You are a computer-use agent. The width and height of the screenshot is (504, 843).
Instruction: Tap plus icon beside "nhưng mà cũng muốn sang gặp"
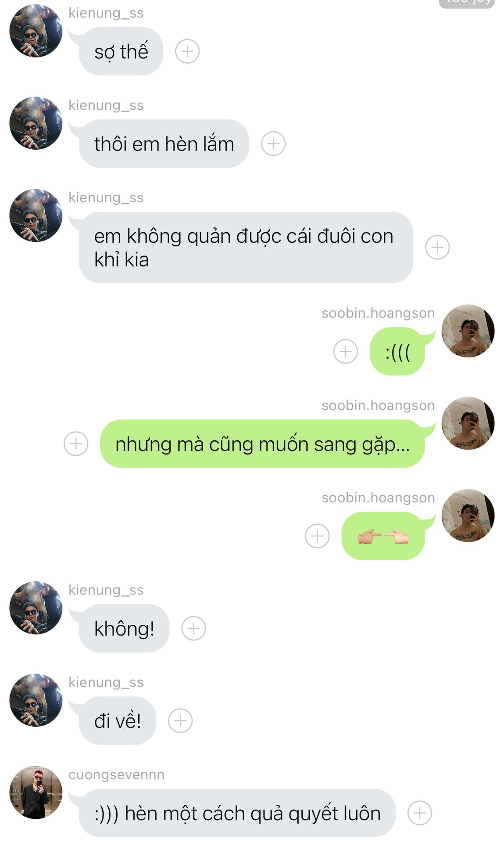click(76, 443)
